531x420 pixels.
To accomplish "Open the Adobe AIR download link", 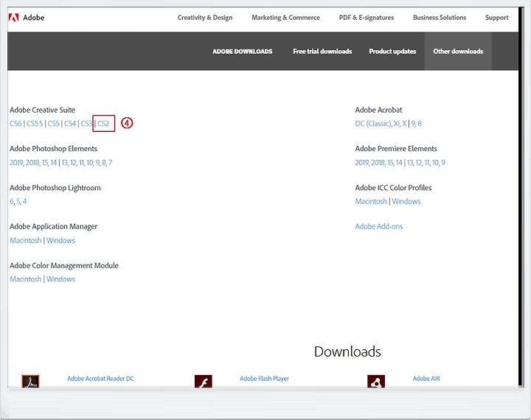I will tap(426, 379).
